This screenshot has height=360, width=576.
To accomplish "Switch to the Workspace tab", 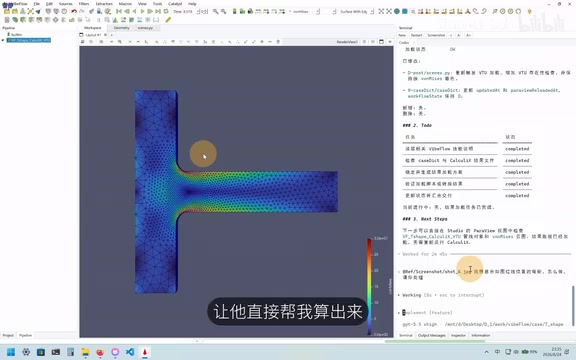I will pos(93,28).
